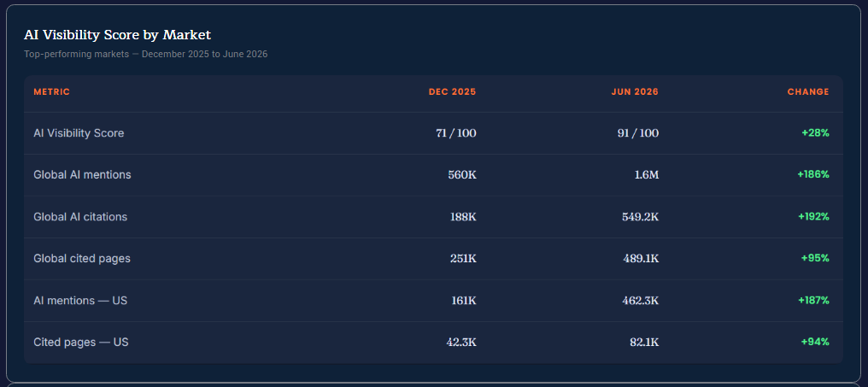Select the Global AI citations row label
This screenshot has height=387, width=868.
(x=80, y=217)
